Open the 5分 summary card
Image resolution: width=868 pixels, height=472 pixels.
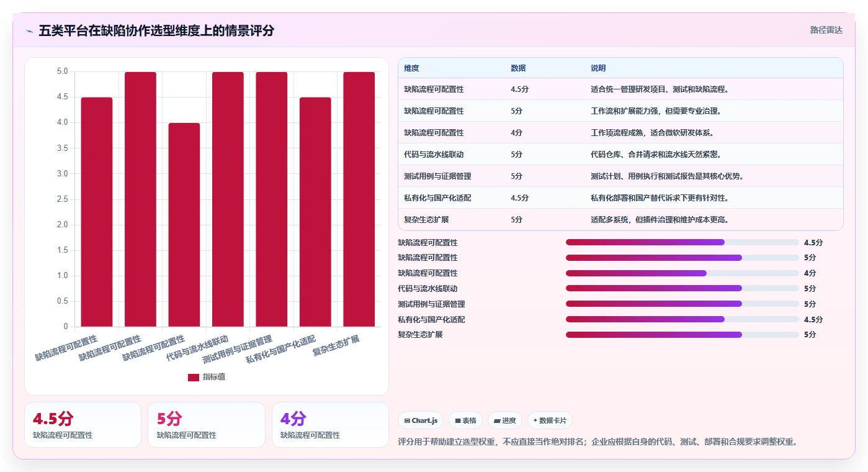tap(206, 425)
